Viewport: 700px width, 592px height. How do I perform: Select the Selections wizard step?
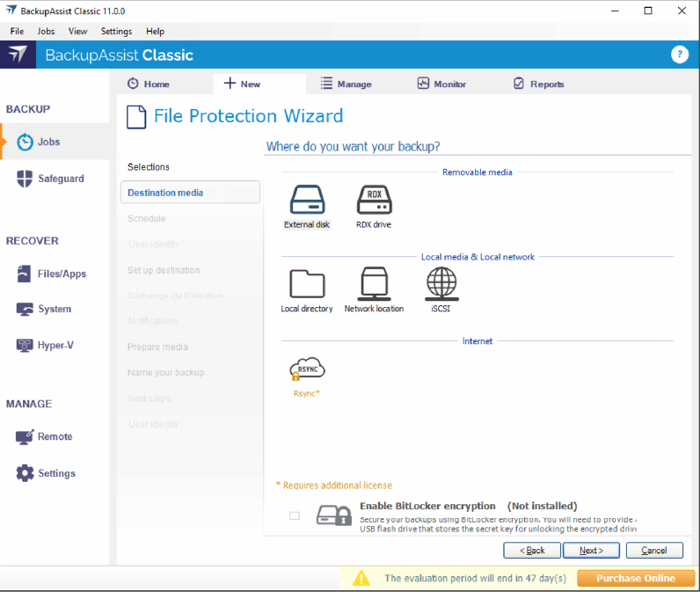pos(149,167)
